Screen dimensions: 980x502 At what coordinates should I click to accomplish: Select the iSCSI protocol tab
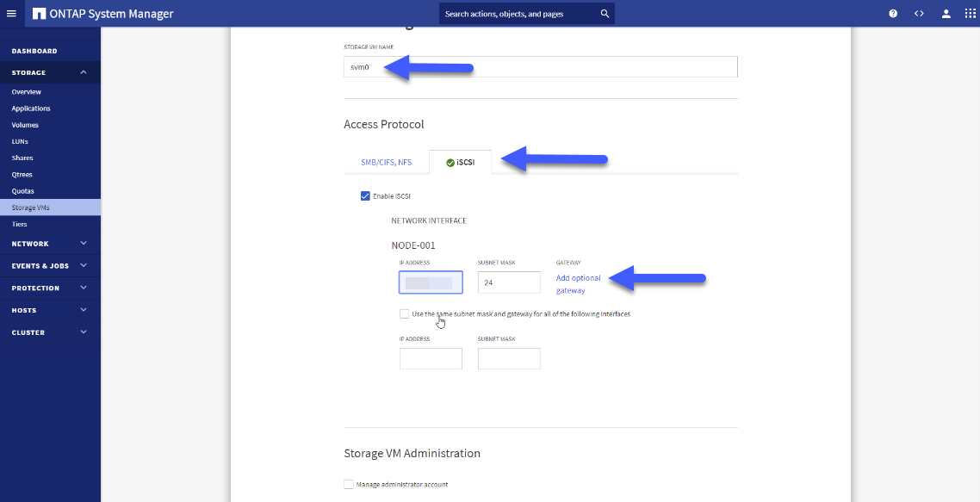tap(460, 162)
